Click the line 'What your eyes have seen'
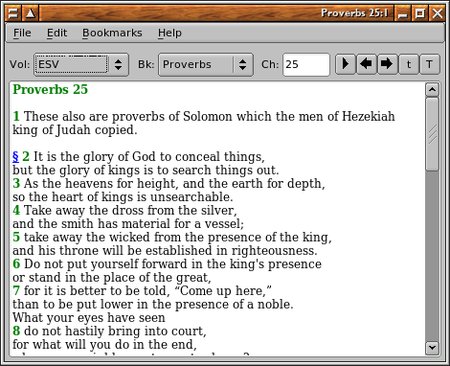 click(x=89, y=318)
